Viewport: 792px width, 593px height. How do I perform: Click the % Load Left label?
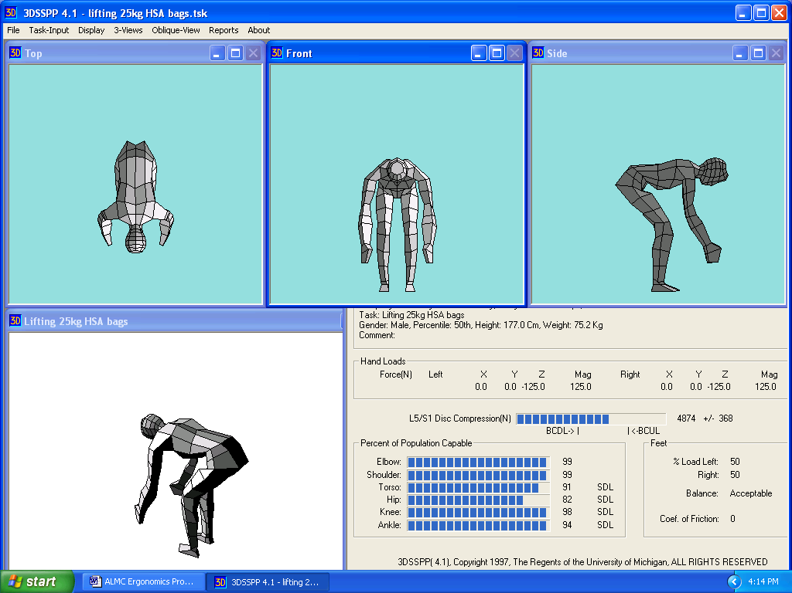[x=696, y=462]
